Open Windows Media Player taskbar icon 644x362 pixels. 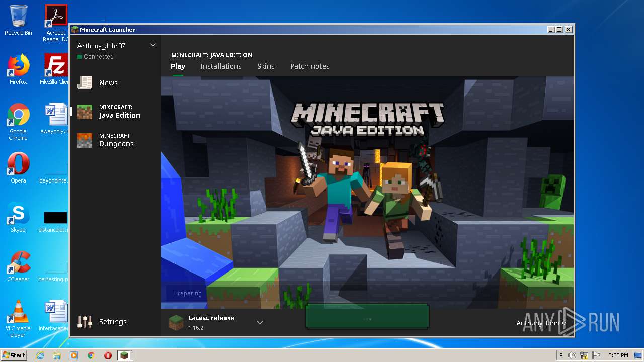[x=74, y=355]
